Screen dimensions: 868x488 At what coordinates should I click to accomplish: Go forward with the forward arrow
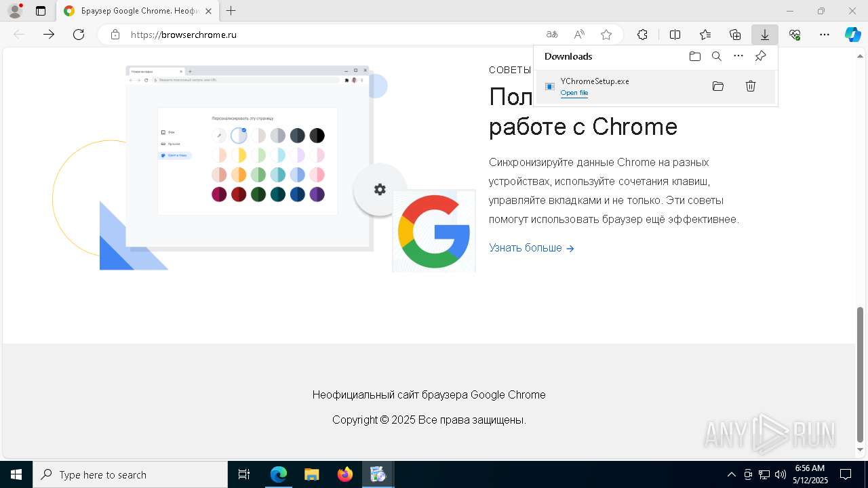(x=49, y=35)
